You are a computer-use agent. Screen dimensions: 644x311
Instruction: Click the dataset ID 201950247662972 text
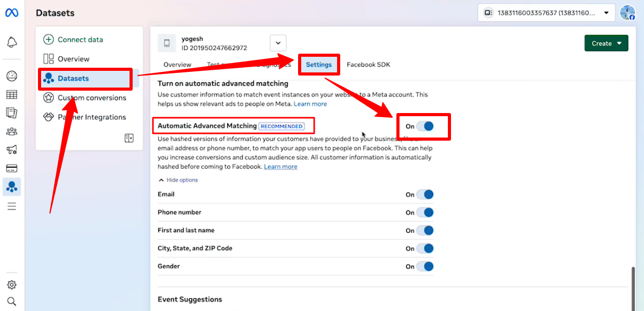[x=214, y=48]
